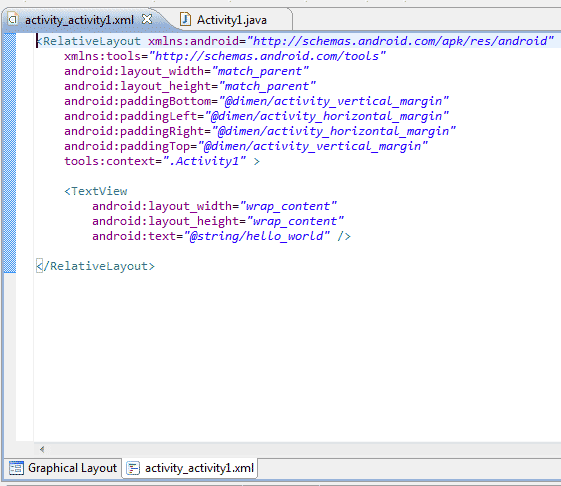The width and height of the screenshot is (561, 486).
Task: Select the activity_activity1.xml editor tab
Action: [x=79, y=20]
